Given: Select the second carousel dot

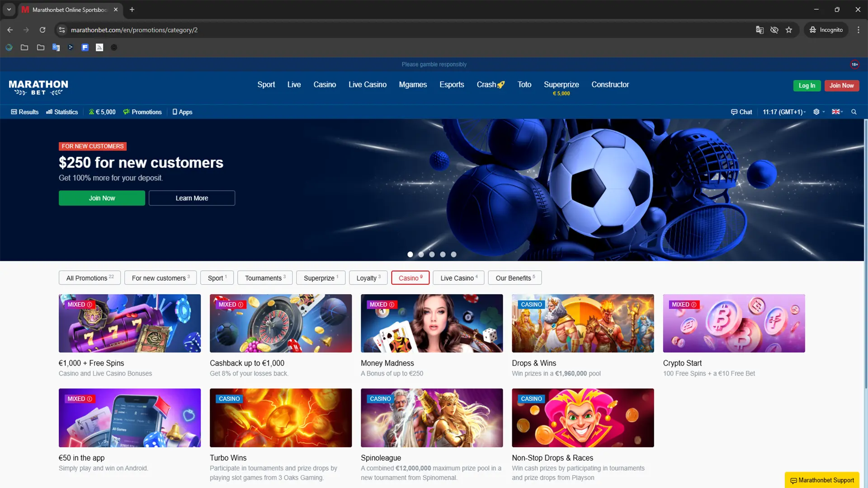Looking at the screenshot, I should coord(421,254).
